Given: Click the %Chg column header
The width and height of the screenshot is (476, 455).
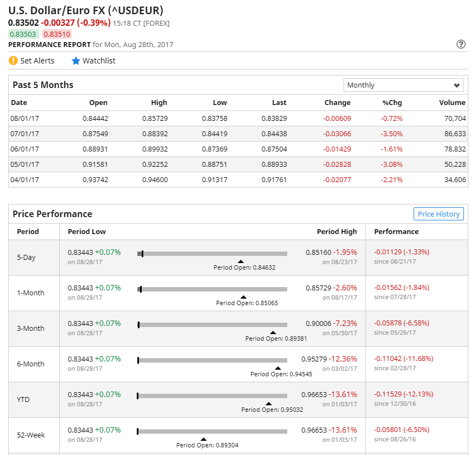Looking at the screenshot, I should pos(392,102).
